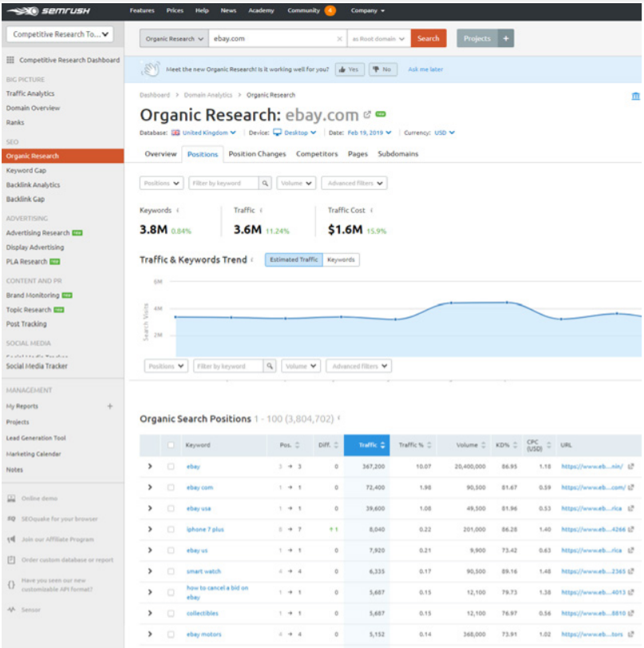
Task: Click the upper keyword filter search icon
Action: pos(265,183)
